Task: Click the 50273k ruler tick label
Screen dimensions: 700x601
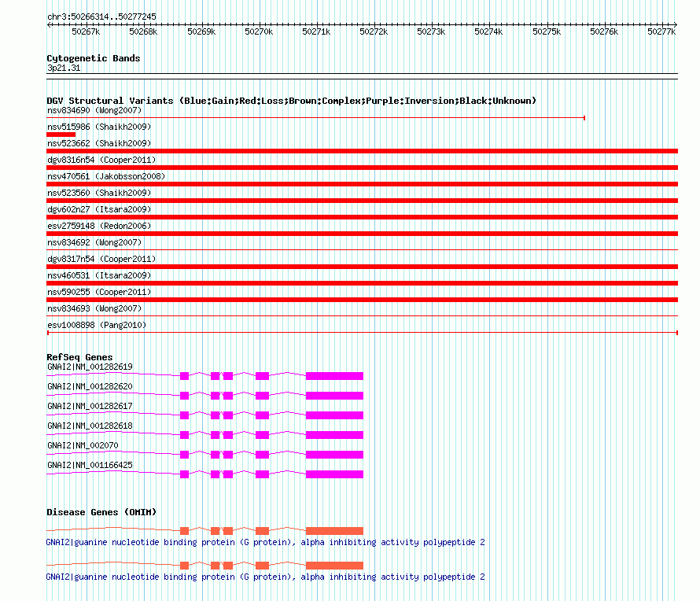Action: pos(431,31)
